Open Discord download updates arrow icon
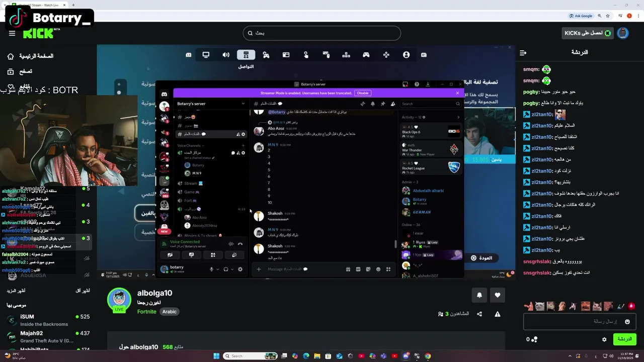The image size is (644, 362). pyautogui.click(x=428, y=84)
